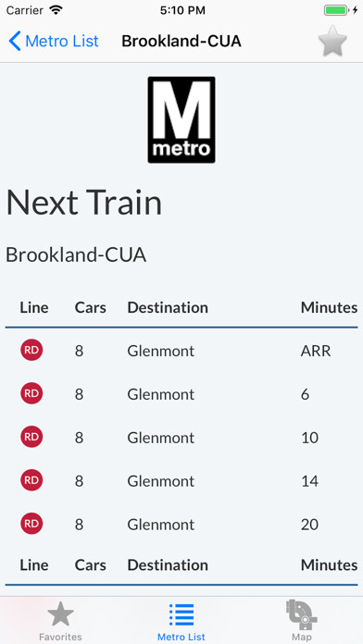Tap the RD badge on the 20 minute train

(x=31, y=524)
